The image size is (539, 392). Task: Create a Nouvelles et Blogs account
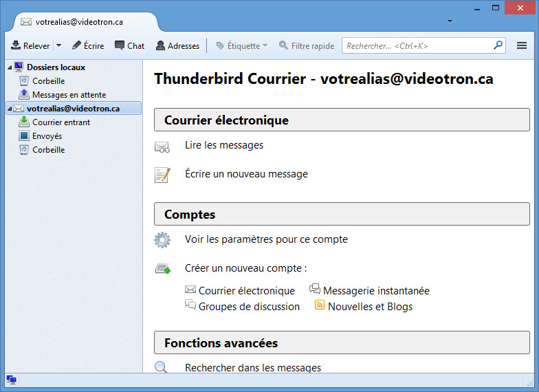370,307
